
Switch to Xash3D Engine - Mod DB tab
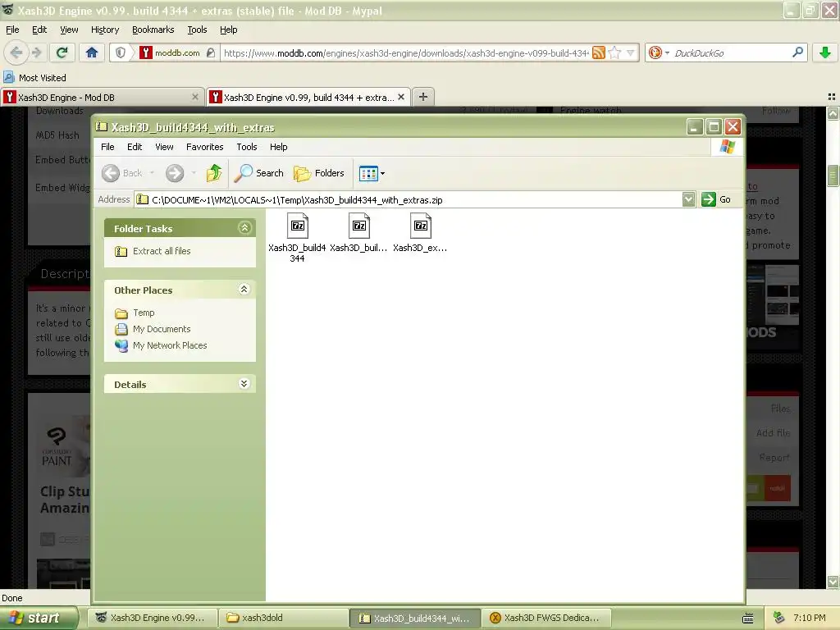click(102, 97)
